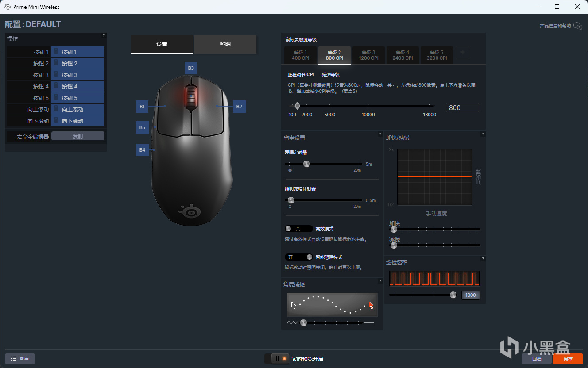This screenshot has width=588, height=368.
Task: Select the B2 marker on the mouse
Action: tap(239, 107)
